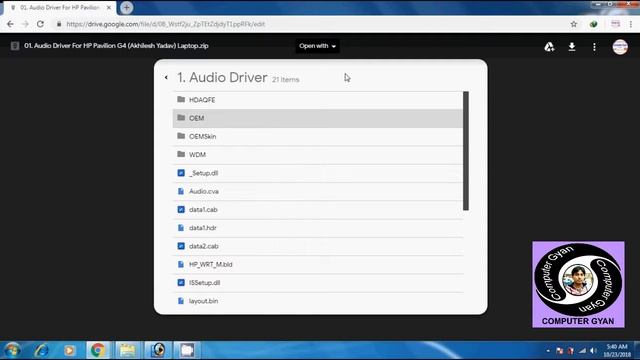Screen dimensions: 640x360
Task: Select the data1.cab file name
Action: [203, 210]
